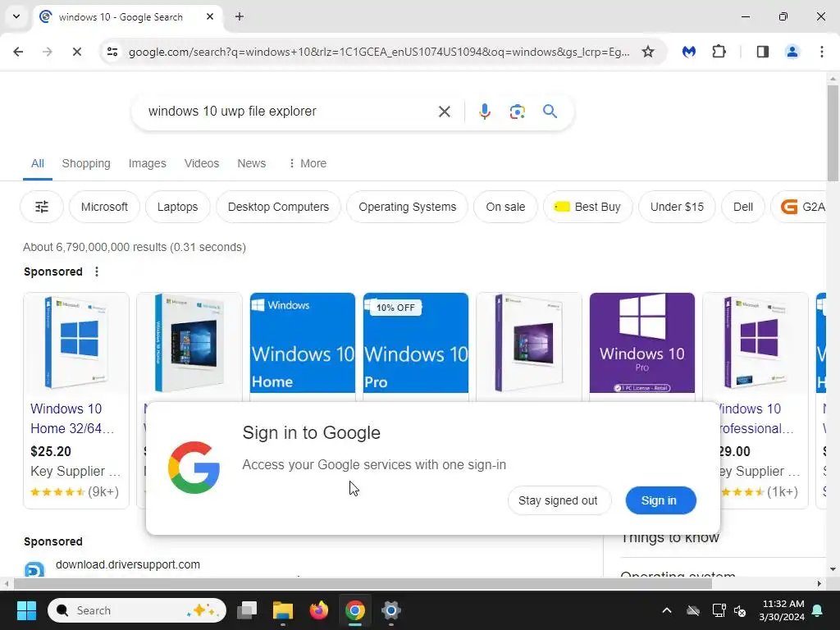Open the notification bell
Screen dimensions: 840x630
[818, 610]
